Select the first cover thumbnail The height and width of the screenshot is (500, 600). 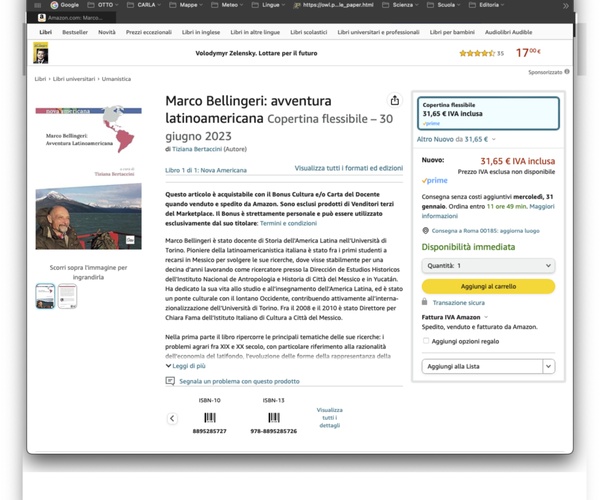[x=45, y=296]
